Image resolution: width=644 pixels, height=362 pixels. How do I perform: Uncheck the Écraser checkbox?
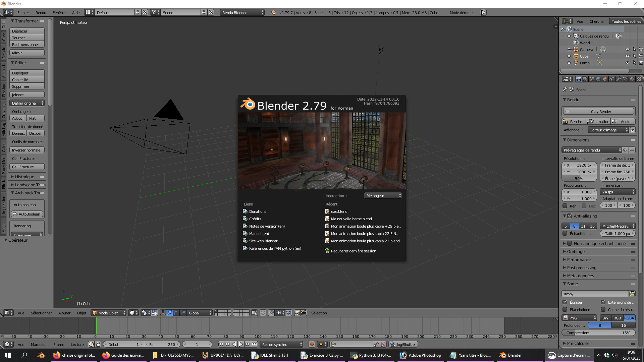coord(565,302)
